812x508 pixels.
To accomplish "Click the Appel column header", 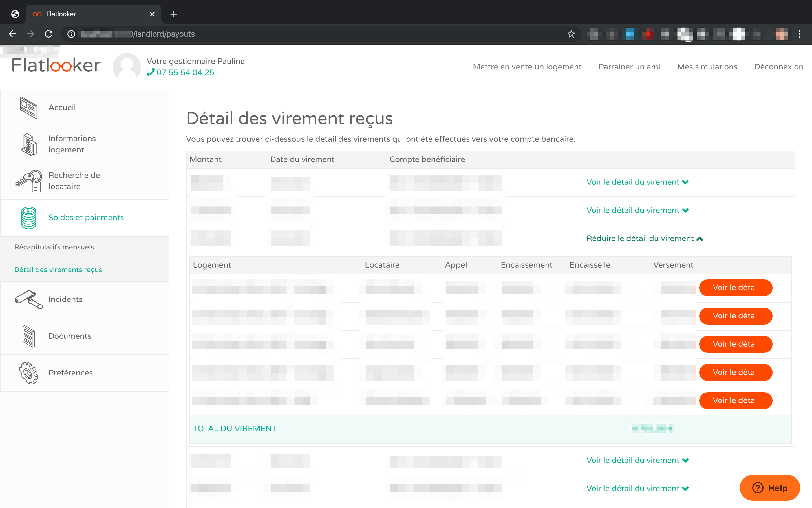I will [x=456, y=265].
